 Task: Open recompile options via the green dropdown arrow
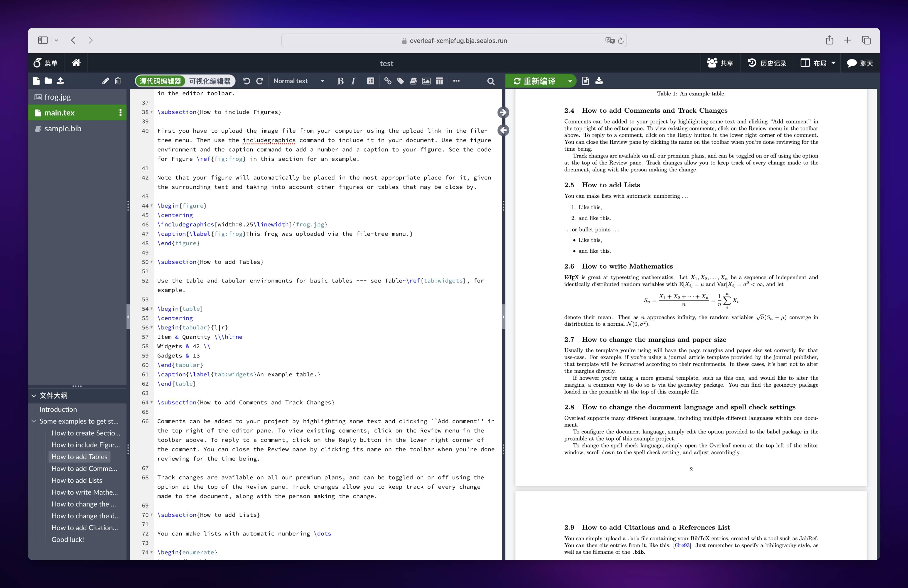coord(570,81)
